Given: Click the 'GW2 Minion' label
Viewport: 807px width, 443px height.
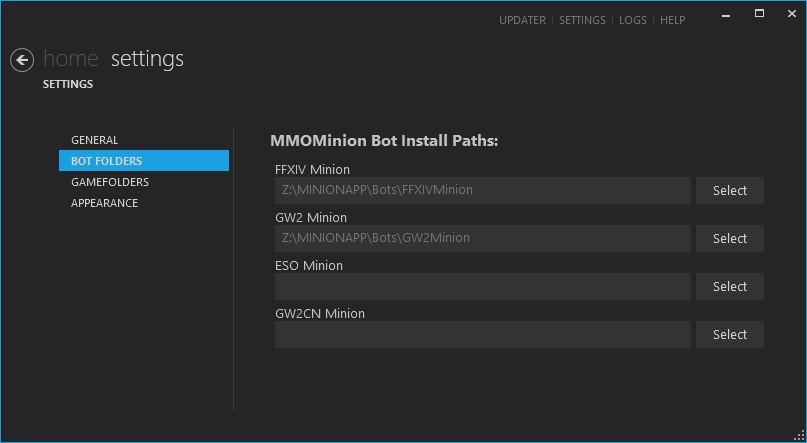Looking at the screenshot, I should coord(311,218).
